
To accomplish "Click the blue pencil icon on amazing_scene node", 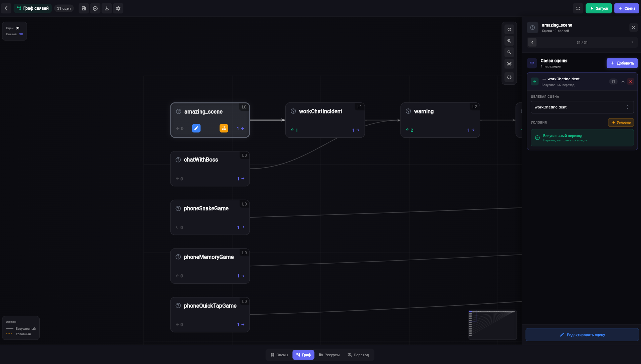I will [196, 128].
